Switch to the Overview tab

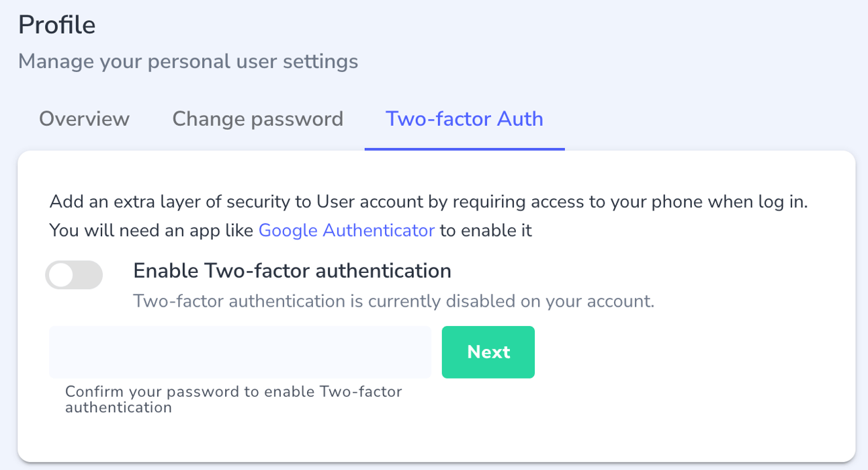(84, 118)
